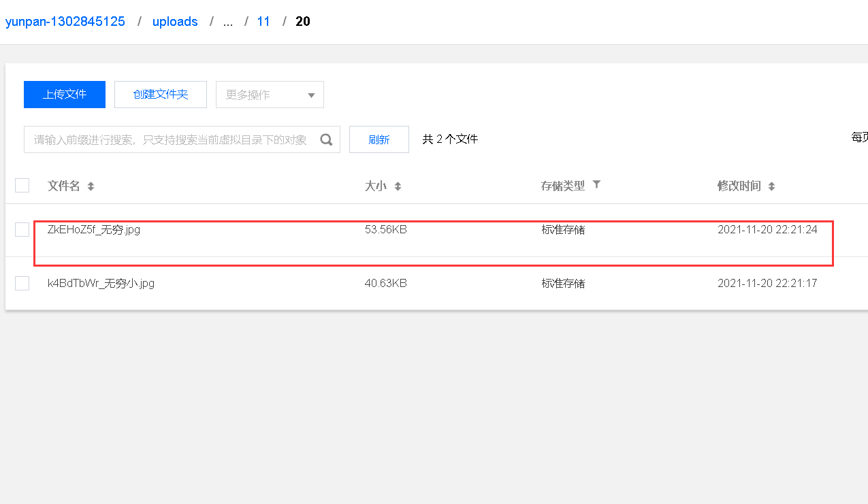Click the 刷新 button

[379, 139]
